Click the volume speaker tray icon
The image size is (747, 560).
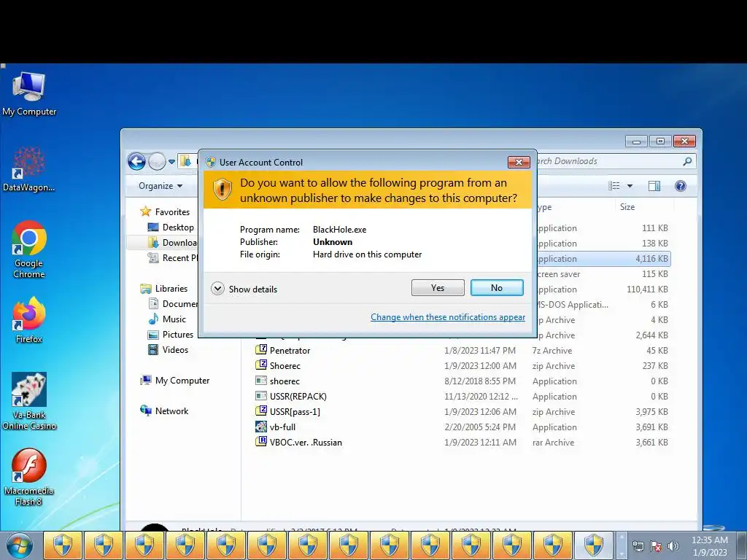[x=673, y=547]
